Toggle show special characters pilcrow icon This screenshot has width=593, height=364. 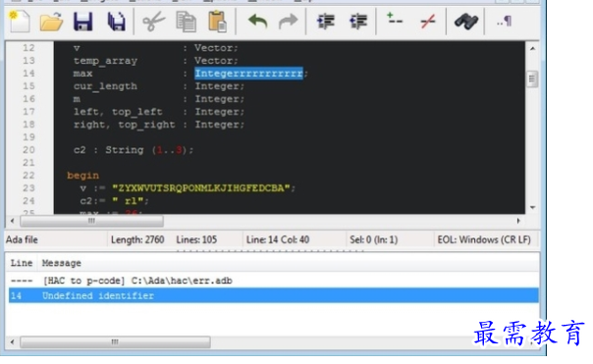coord(505,22)
